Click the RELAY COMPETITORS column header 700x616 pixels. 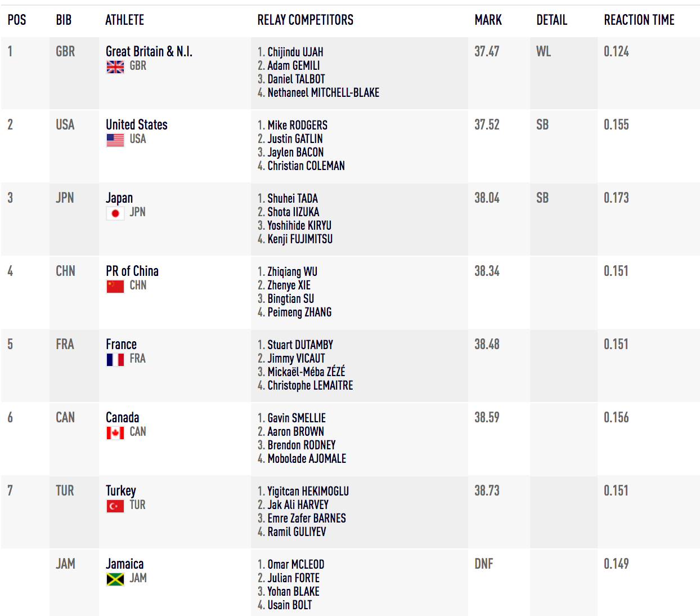tap(305, 20)
